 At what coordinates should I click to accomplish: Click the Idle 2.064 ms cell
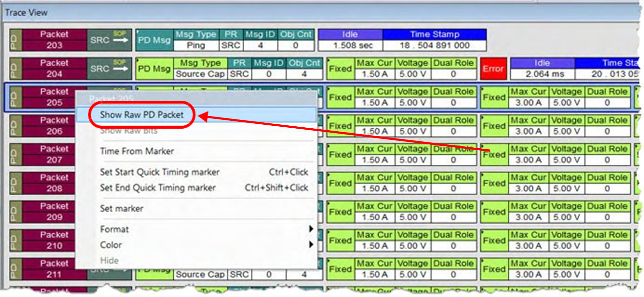pyautogui.click(x=543, y=74)
